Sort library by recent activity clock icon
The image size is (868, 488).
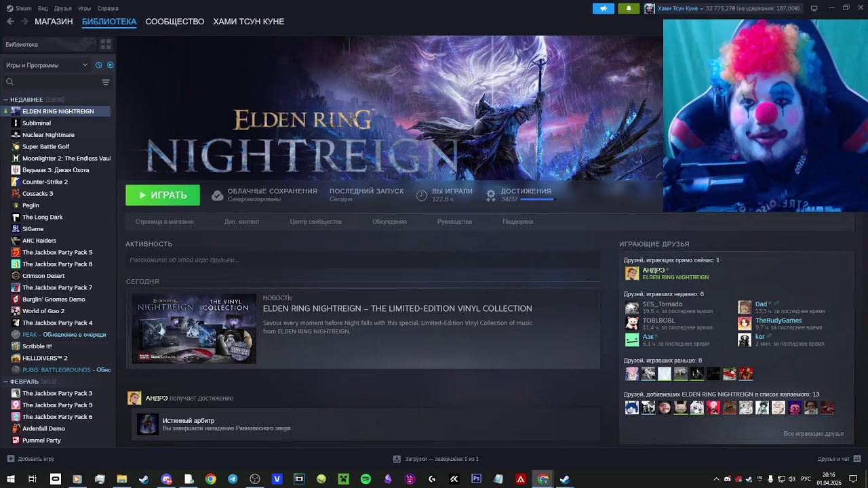tap(99, 65)
